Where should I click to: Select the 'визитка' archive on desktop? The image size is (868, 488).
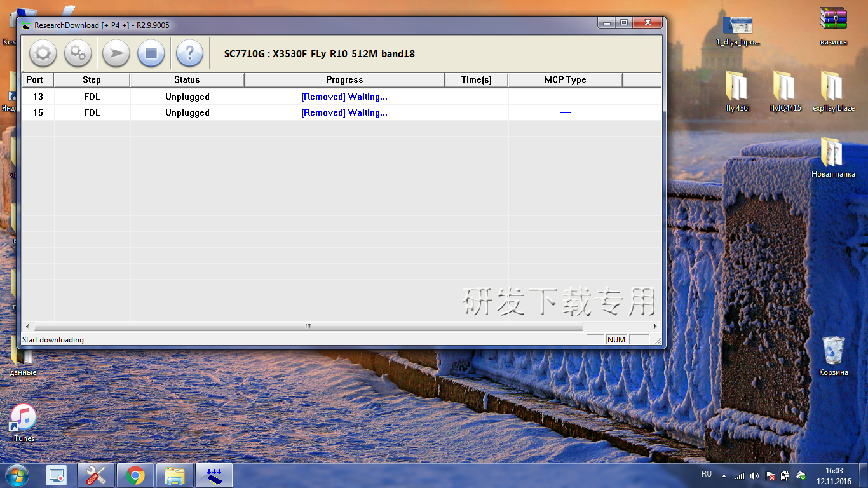pos(833,25)
